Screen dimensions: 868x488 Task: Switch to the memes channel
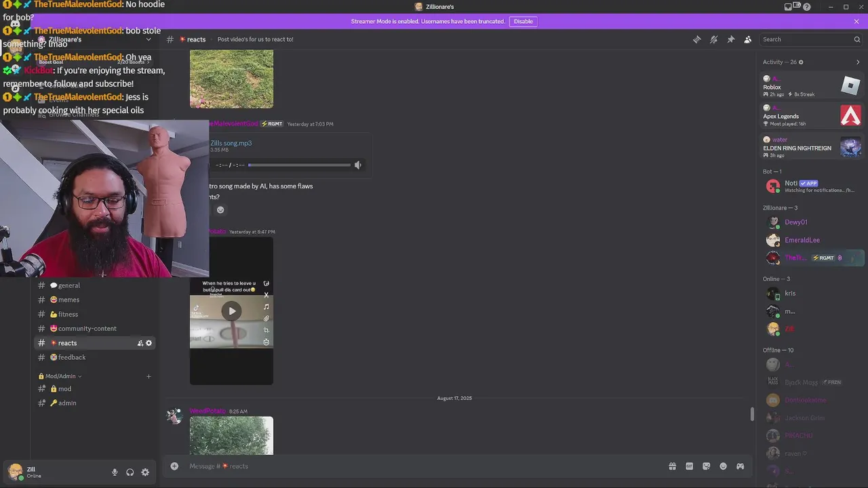[95, 300]
